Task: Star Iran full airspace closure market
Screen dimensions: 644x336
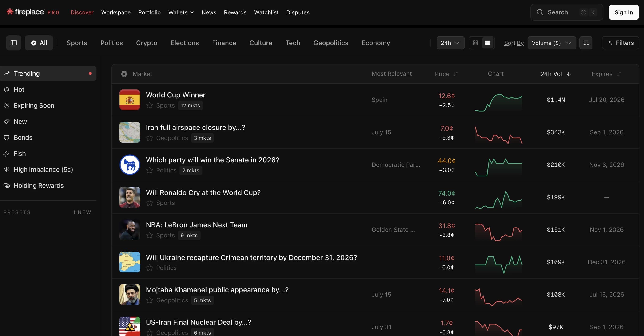Action: 150,138
